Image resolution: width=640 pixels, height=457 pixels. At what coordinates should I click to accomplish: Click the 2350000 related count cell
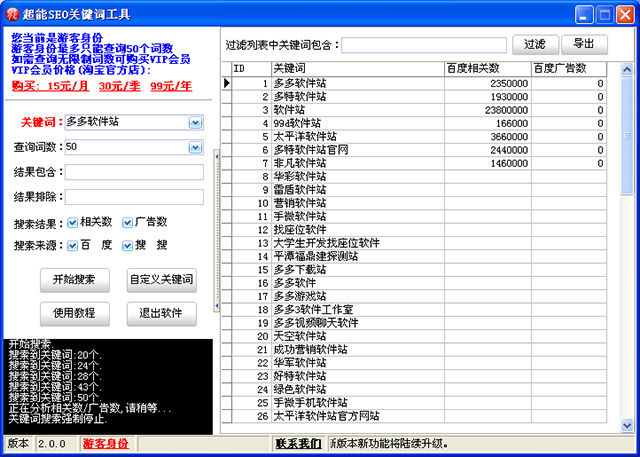click(488, 84)
